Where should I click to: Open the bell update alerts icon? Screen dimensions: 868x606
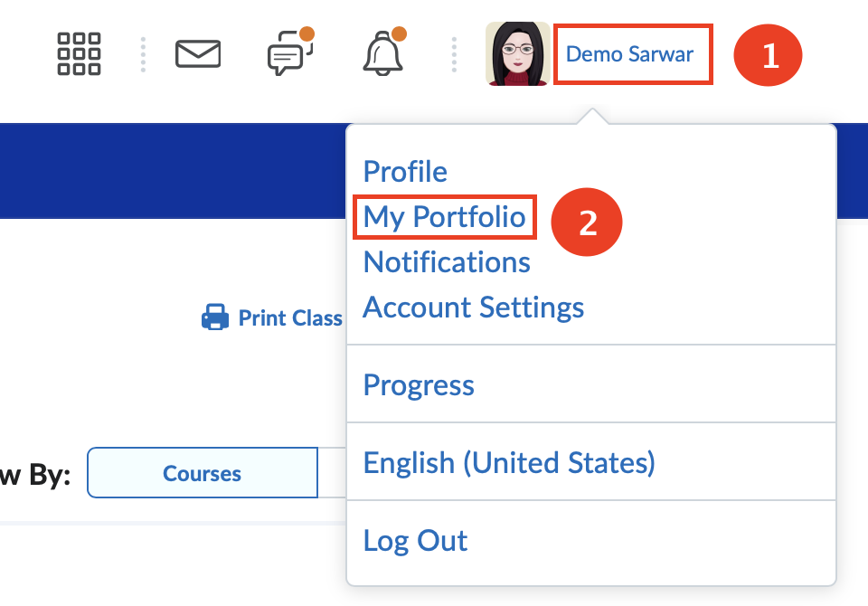pos(384,51)
